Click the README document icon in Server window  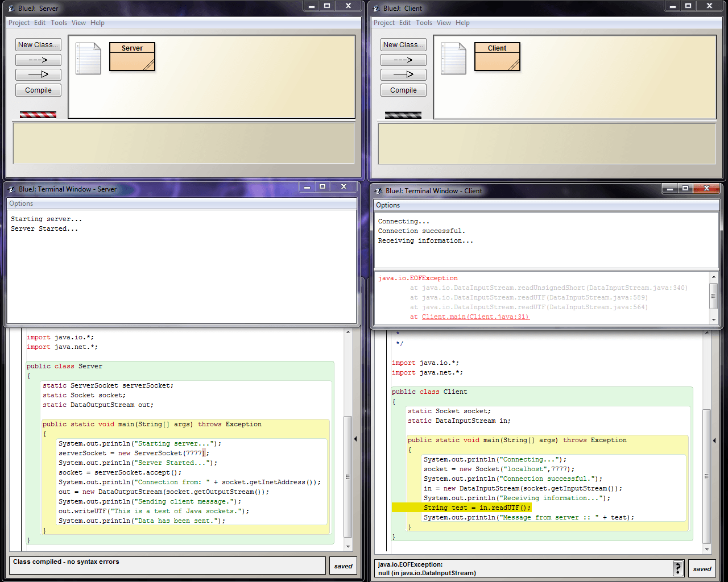pyautogui.click(x=88, y=59)
